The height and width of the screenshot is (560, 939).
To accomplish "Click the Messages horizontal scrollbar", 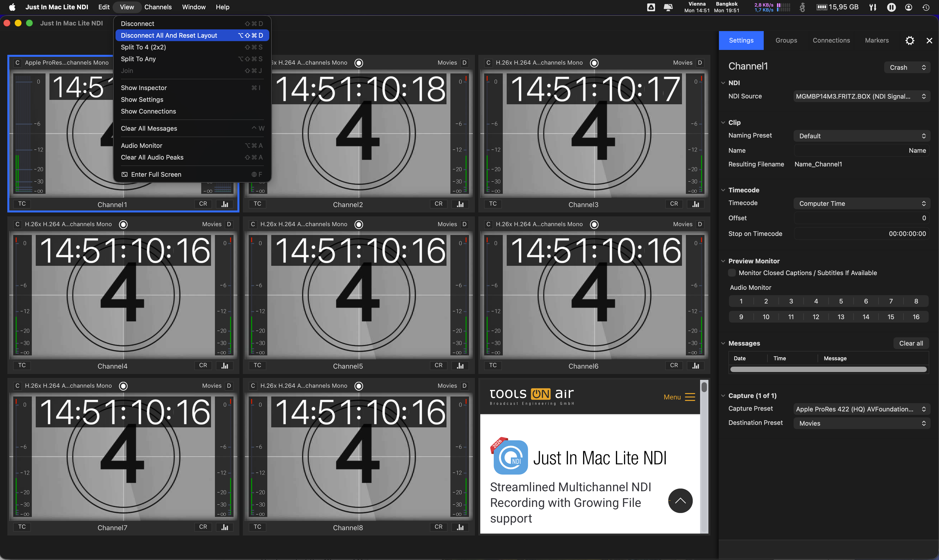I will pos(828,369).
